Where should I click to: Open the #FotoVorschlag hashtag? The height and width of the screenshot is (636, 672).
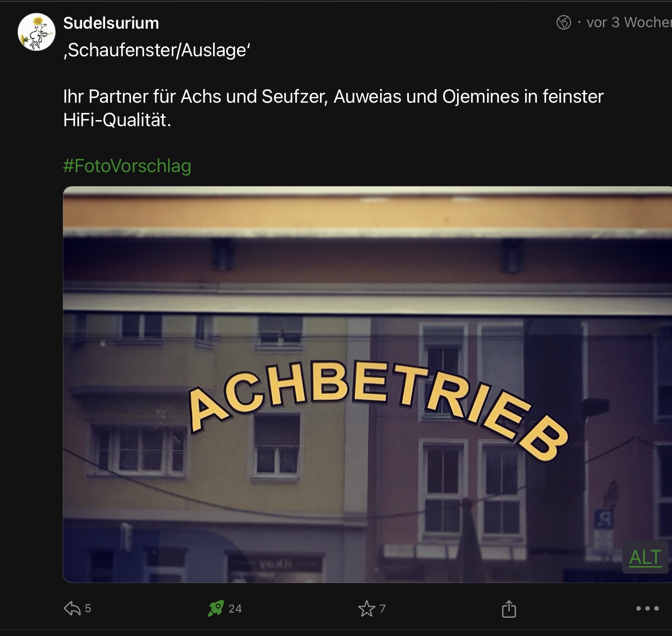(127, 166)
